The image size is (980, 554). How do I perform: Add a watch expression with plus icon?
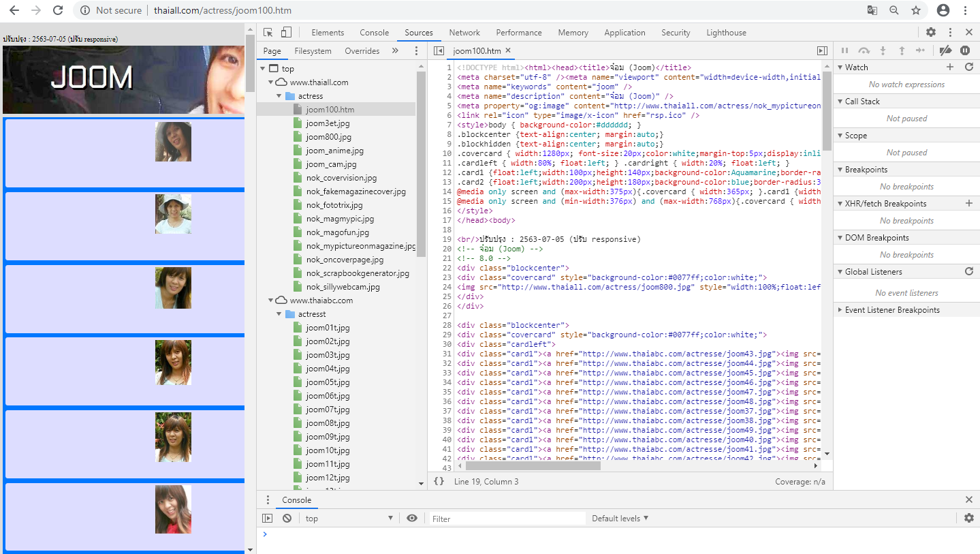(x=950, y=67)
